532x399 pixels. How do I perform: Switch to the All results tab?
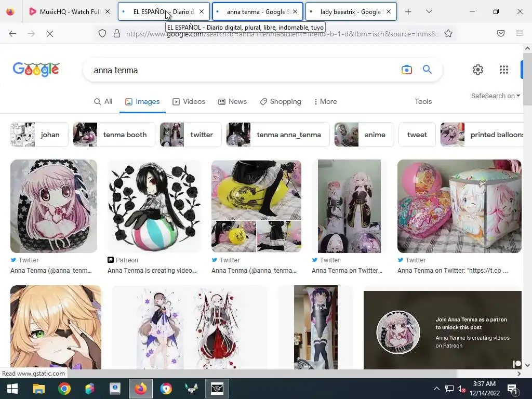[x=103, y=101]
